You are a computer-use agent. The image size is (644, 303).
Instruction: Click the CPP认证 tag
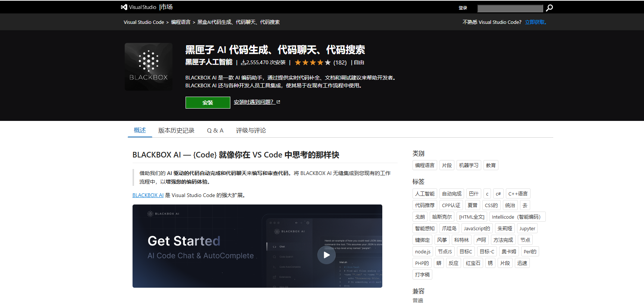[451, 205]
